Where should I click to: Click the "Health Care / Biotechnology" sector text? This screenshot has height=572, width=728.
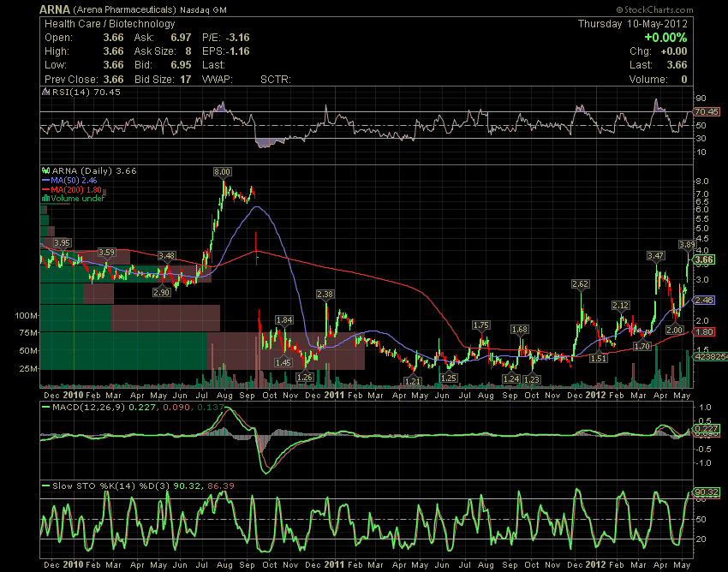(110, 24)
